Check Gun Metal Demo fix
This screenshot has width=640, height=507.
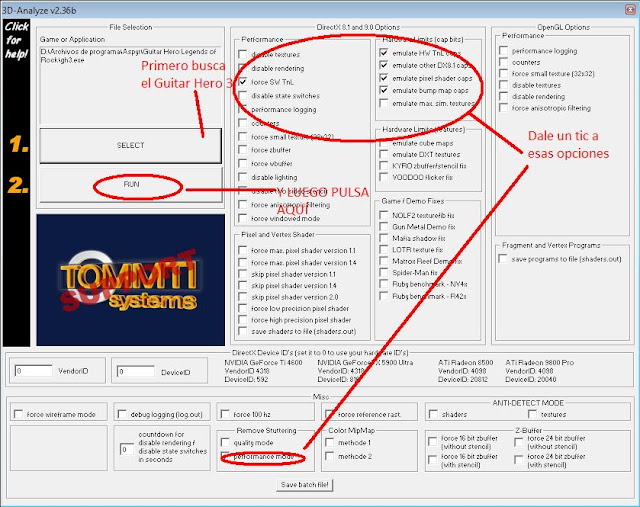(x=384, y=227)
